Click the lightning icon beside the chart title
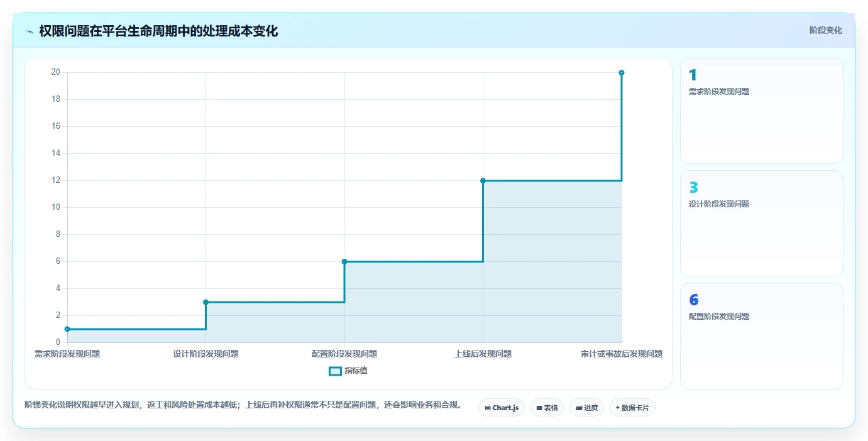The width and height of the screenshot is (868, 441). (30, 31)
